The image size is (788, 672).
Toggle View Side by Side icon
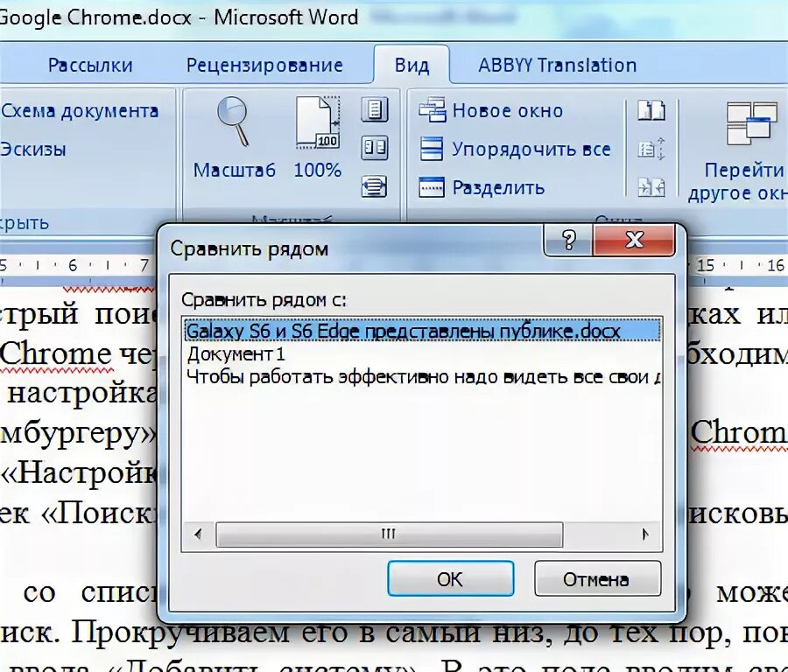(651, 110)
